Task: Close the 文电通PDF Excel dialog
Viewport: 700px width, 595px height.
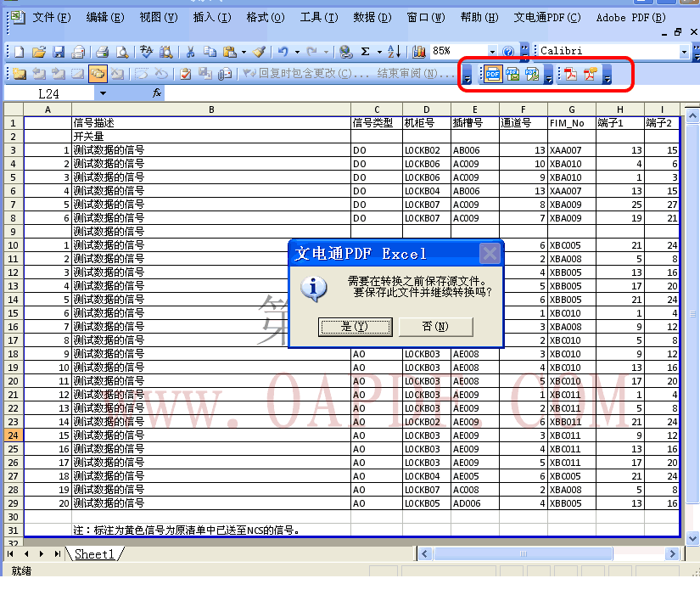Action: (490, 254)
